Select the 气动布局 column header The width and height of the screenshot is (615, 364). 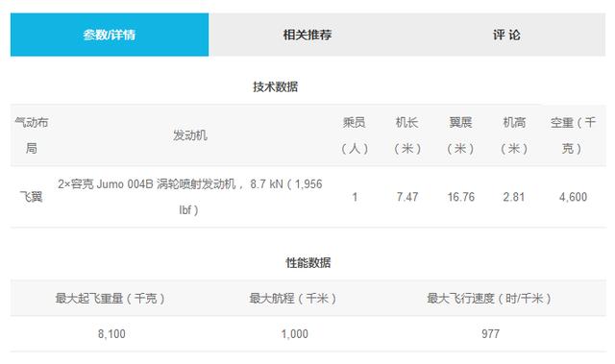32,135
